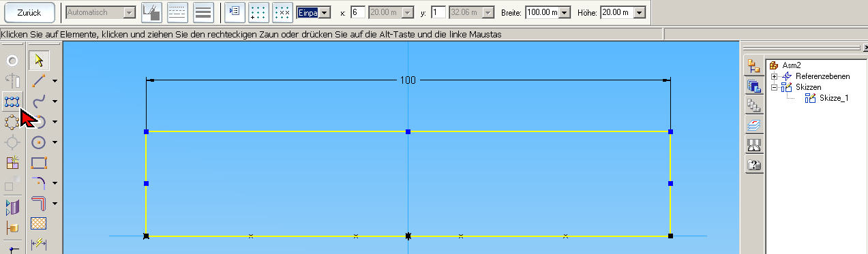This screenshot has height=254, width=868.
Task: Expand the Referenzebenen tree node
Action: [774, 76]
